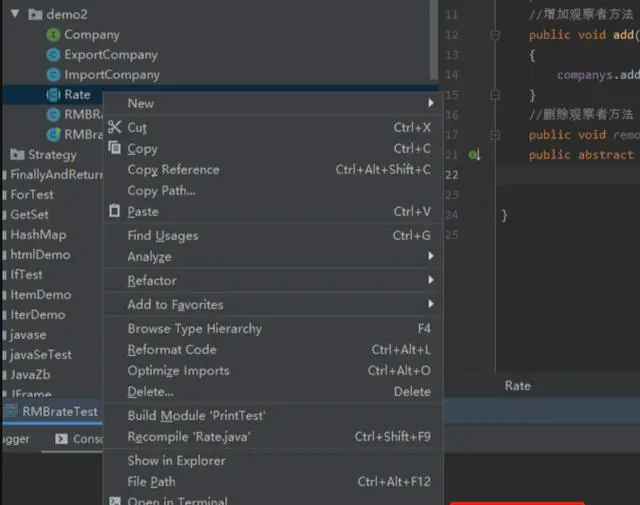Open the Refactor submenu arrow
The image size is (640, 505).
[x=431, y=280]
